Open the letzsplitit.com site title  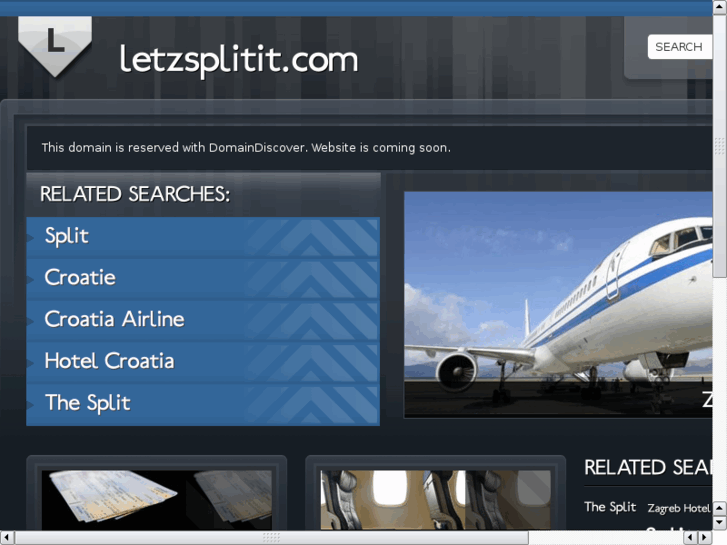click(239, 60)
